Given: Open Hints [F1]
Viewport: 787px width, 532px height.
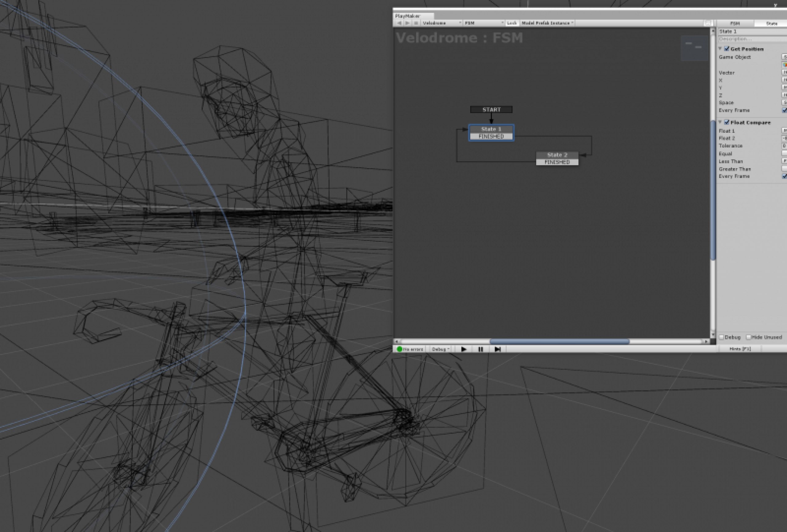Looking at the screenshot, I should [740, 349].
